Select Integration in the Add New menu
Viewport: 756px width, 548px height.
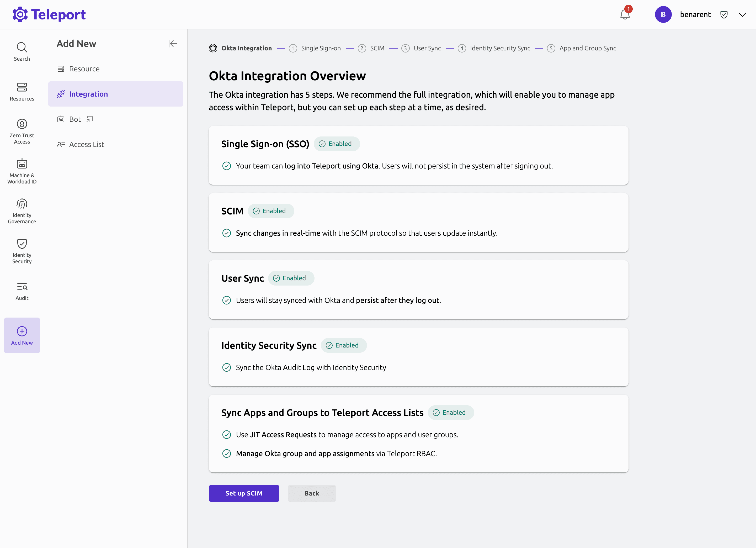coord(88,94)
